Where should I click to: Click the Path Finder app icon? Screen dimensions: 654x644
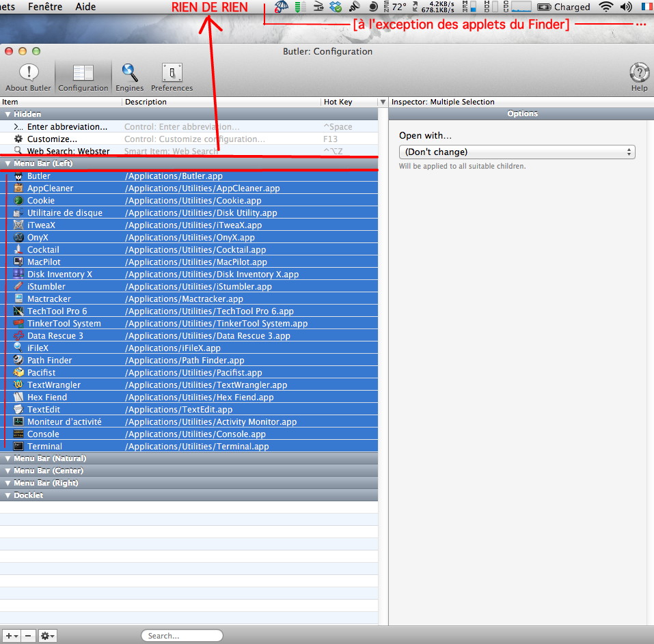pos(19,361)
